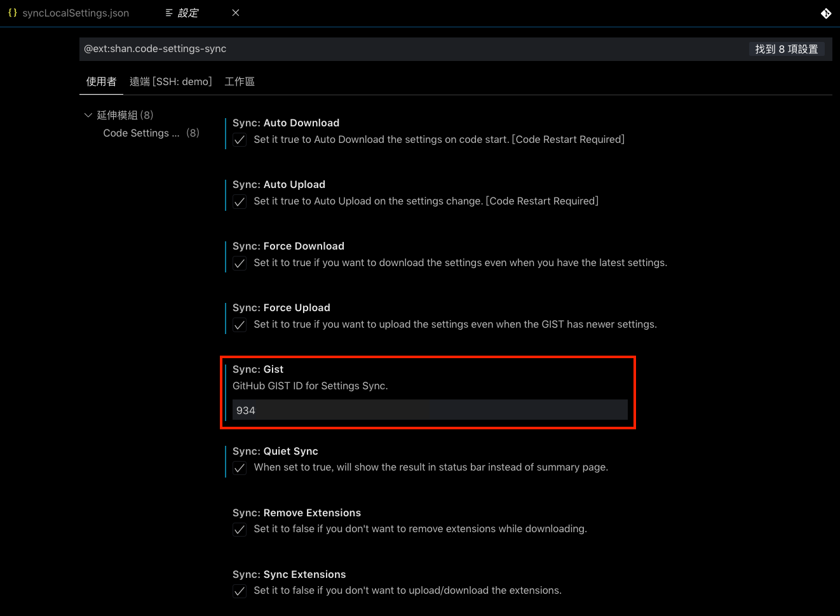
Task: Toggle the Sync: Sync Extensions checkbox
Action: (240, 591)
